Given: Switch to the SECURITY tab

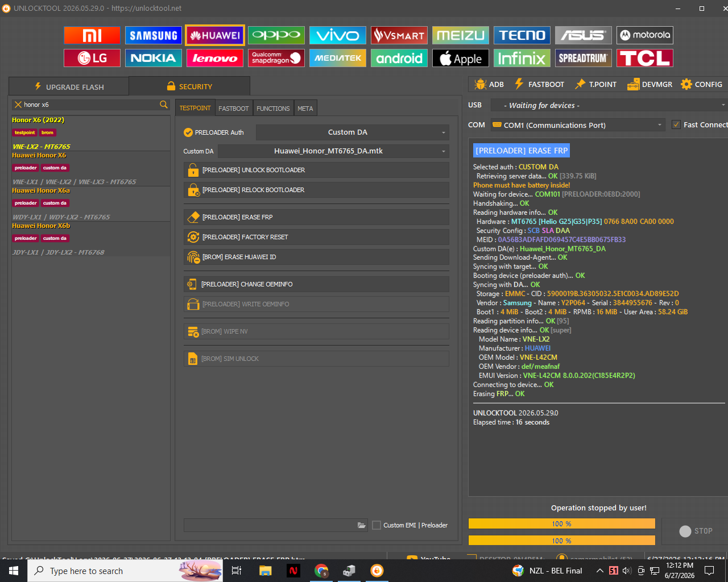Looking at the screenshot, I should pyautogui.click(x=189, y=86).
